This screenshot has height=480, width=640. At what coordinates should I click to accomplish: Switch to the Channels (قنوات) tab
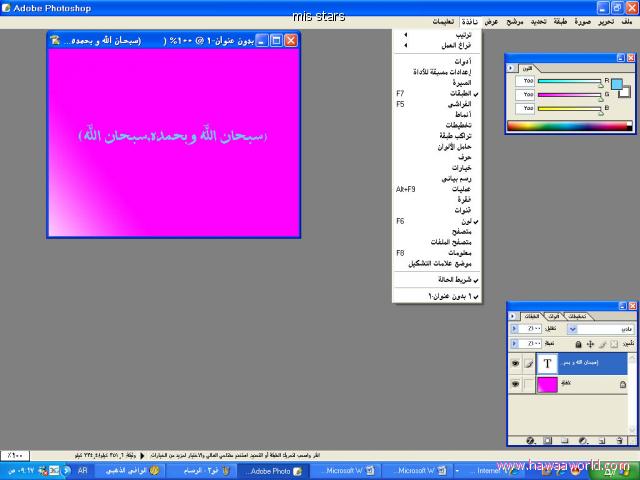click(552, 315)
